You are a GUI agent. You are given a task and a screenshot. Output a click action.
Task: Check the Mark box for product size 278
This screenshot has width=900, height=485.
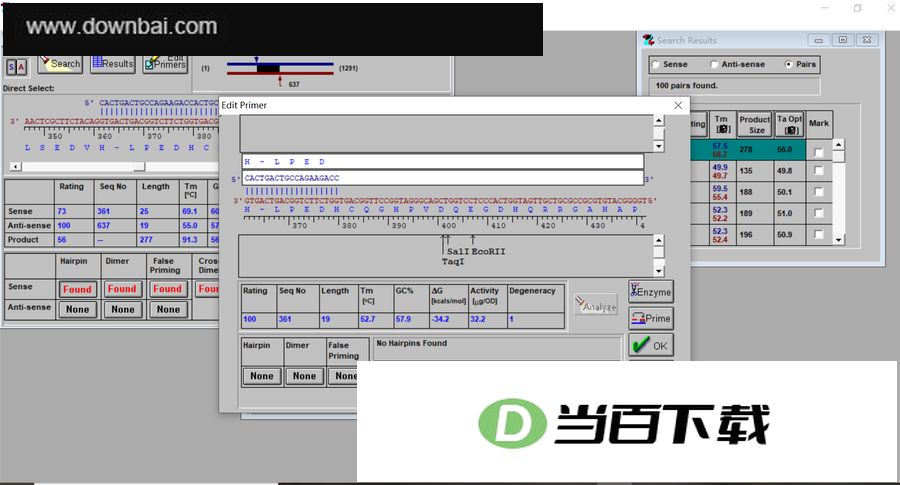(819, 152)
